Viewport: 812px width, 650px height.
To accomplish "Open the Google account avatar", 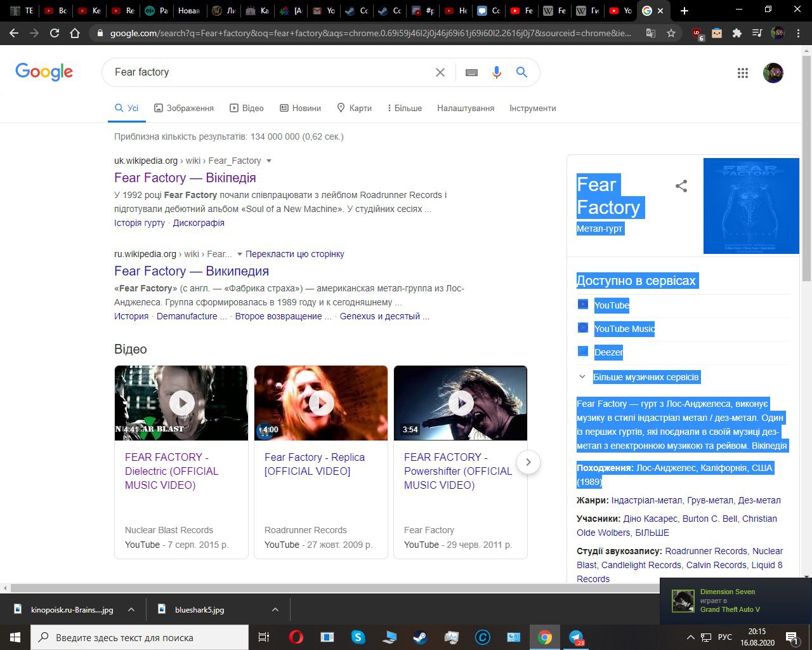I will coord(773,73).
